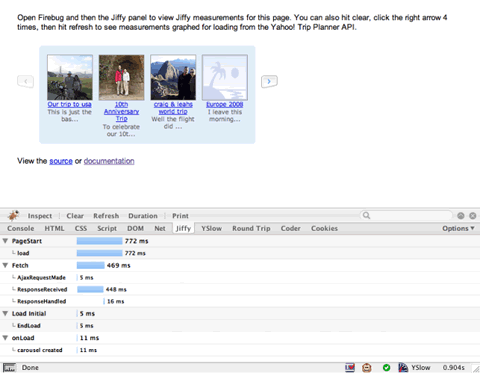480x391 pixels.
Task: Click the Refresh button in Firebug
Action: 106,216
